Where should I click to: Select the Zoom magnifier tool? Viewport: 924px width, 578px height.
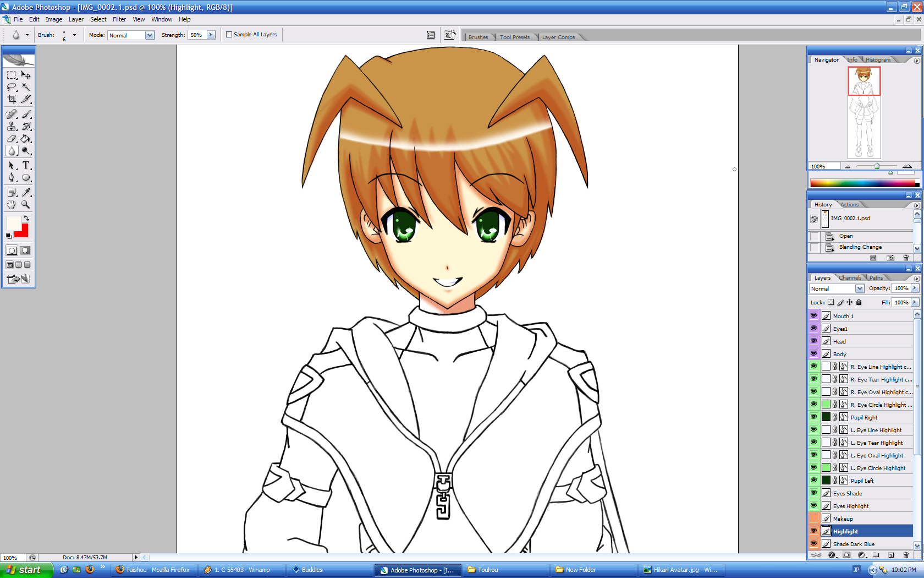tap(26, 204)
